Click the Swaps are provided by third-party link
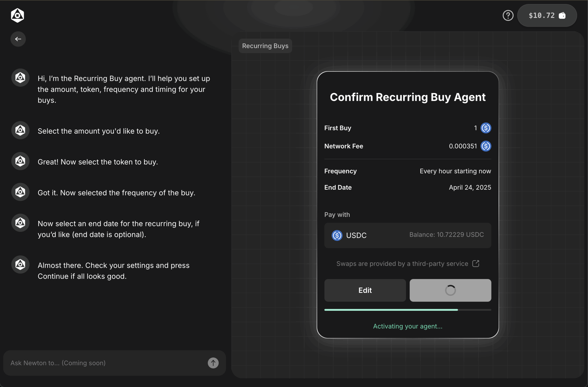The height and width of the screenshot is (387, 588). pos(402,264)
